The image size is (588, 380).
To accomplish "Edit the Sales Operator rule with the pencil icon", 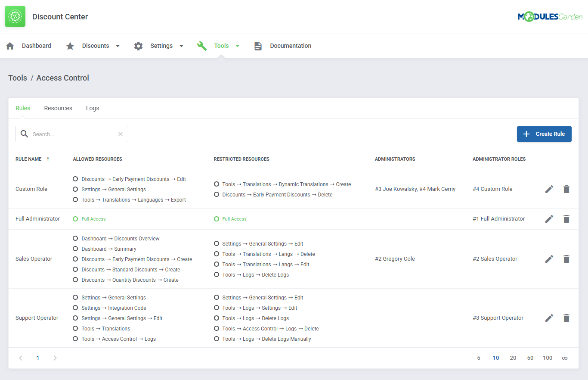I will tap(549, 259).
